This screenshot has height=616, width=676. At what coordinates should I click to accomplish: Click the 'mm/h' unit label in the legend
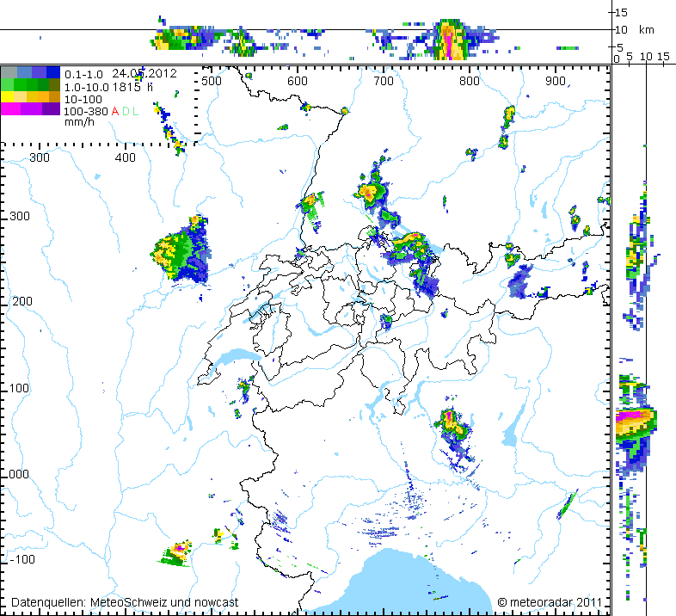click(x=79, y=122)
